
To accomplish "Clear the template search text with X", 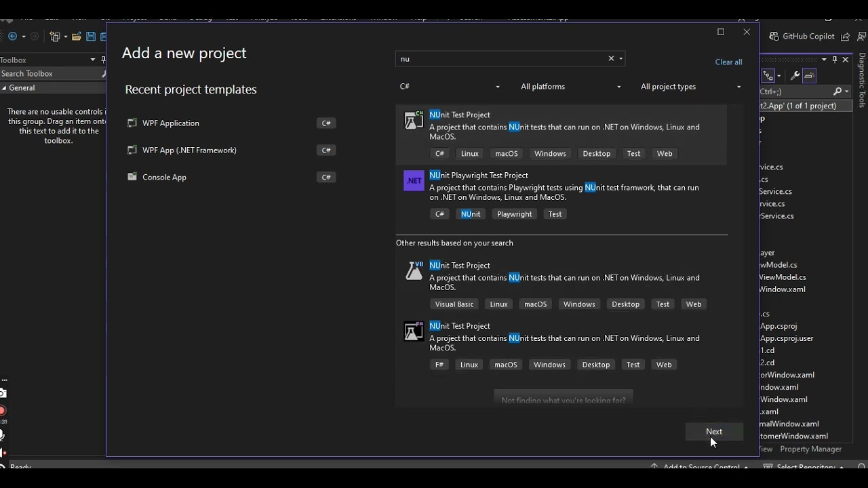I will (611, 58).
